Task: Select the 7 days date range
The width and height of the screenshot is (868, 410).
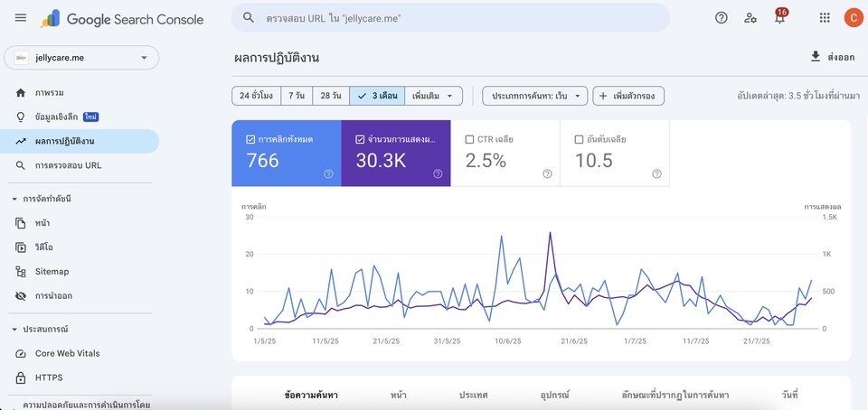Action: click(x=297, y=96)
